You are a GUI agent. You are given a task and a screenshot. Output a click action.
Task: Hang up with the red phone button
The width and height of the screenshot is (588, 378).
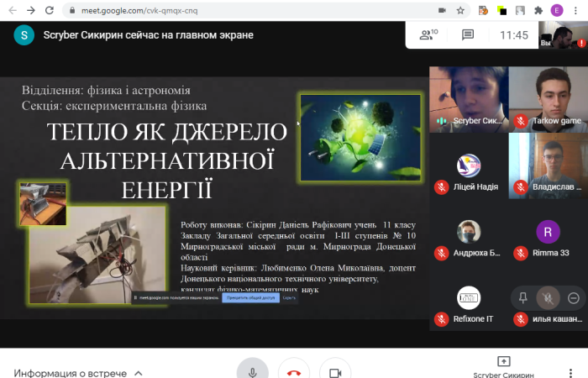coord(294,372)
